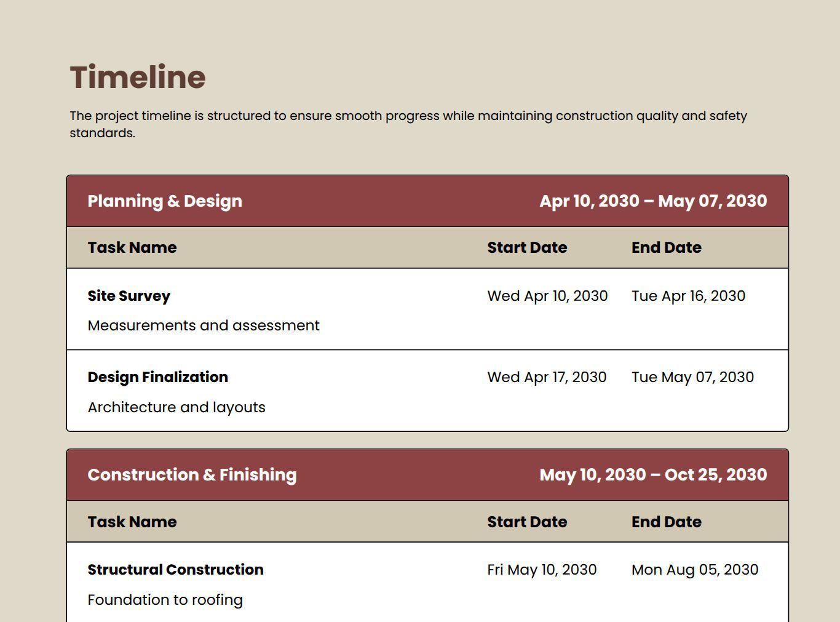Click the Tue May 07, 2030 end date
The image size is (840, 622).
(692, 377)
